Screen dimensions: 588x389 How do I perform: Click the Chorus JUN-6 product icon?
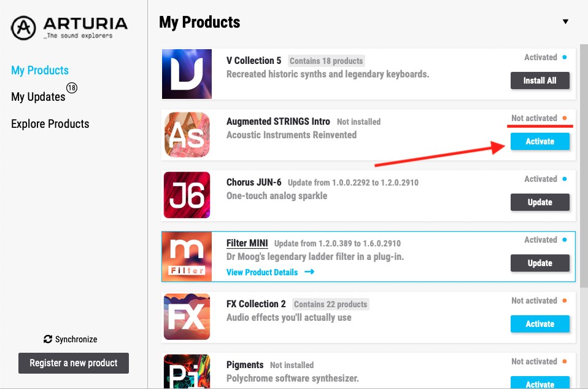187,195
